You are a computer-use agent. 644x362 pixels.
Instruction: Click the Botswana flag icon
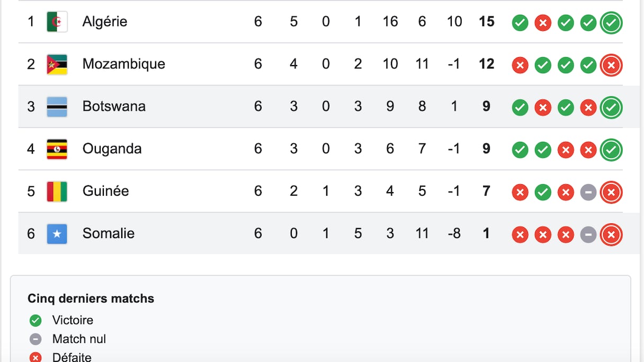pyautogui.click(x=57, y=107)
